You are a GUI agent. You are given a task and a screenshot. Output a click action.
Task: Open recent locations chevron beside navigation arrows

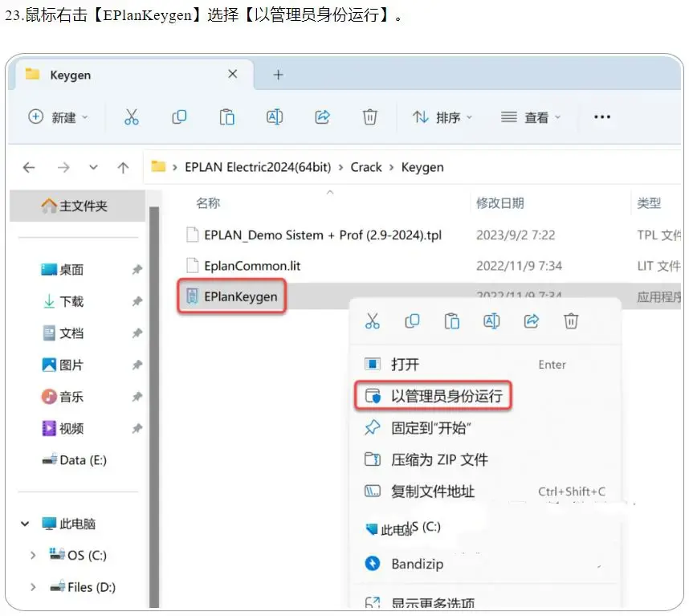[x=93, y=167]
